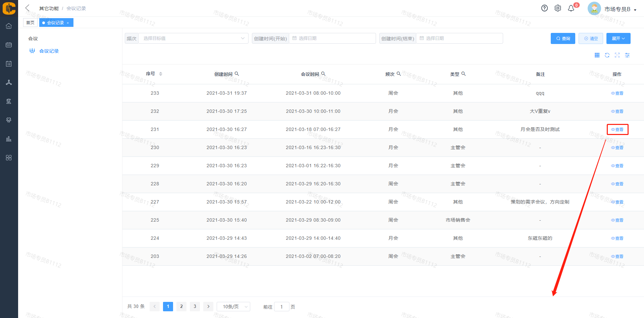
Task: Open column settings filter icon
Action: coord(627,55)
